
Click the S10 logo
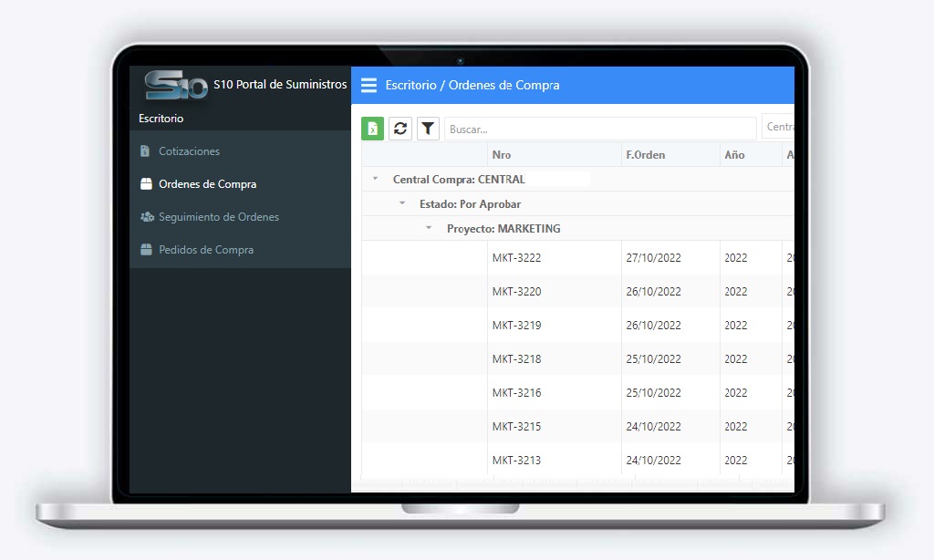point(176,85)
